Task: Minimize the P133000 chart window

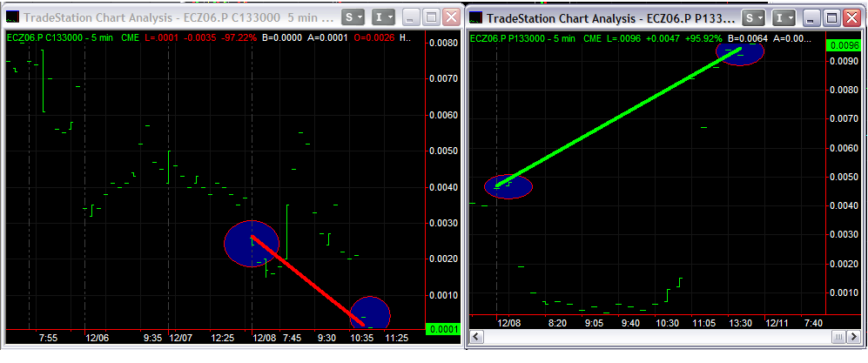Action: pos(811,18)
